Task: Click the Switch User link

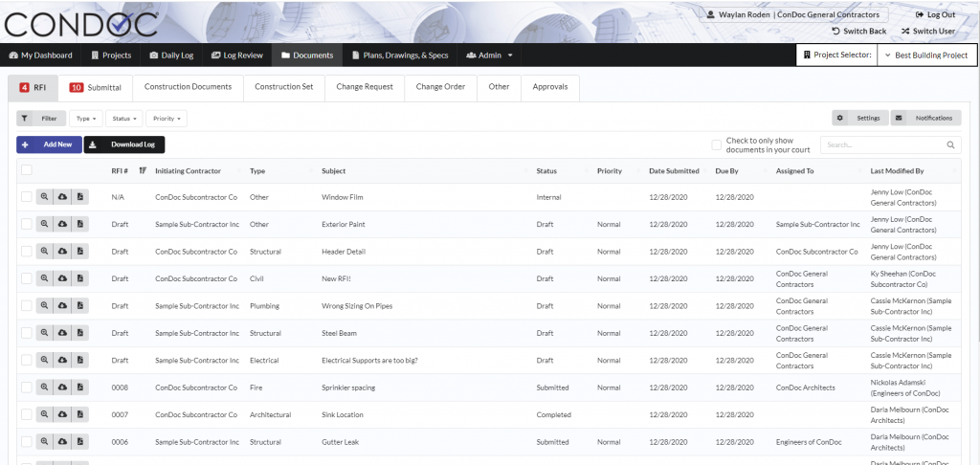Action: pos(928,32)
